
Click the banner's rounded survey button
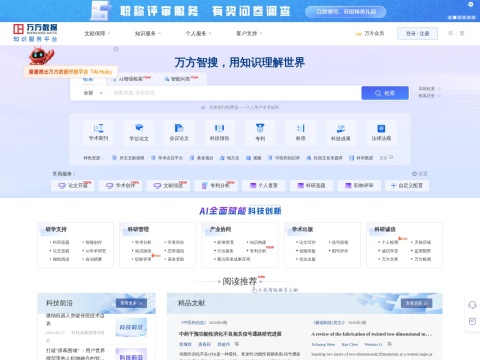point(346,12)
